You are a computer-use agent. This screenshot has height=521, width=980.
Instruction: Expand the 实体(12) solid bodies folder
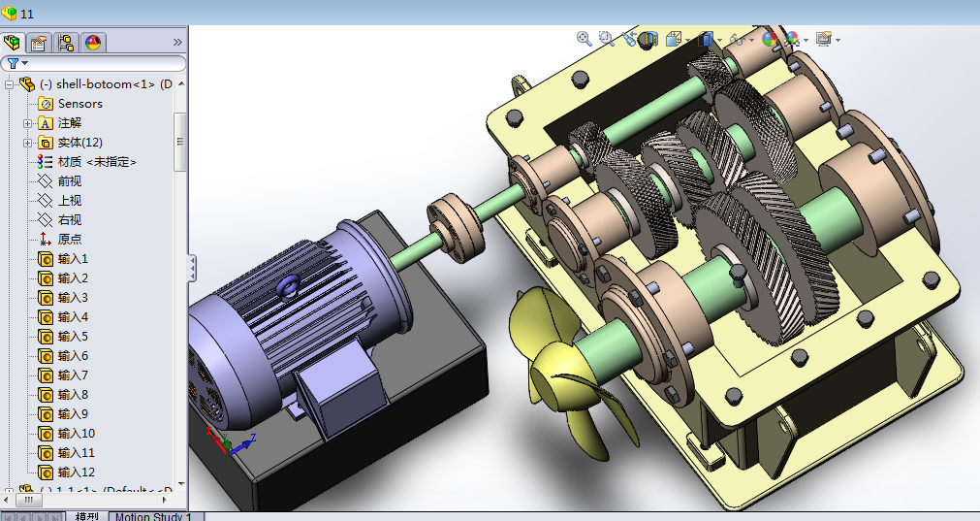click(27, 143)
